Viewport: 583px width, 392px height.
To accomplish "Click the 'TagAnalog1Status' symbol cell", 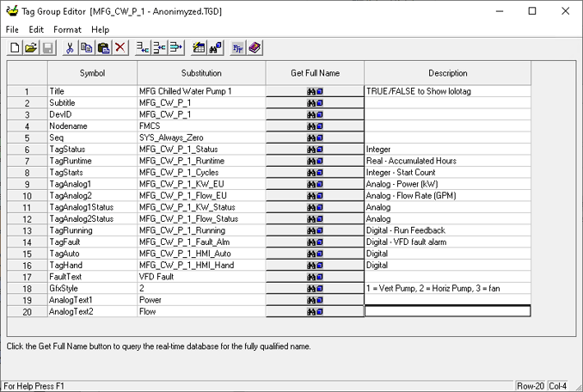I will 92,207.
